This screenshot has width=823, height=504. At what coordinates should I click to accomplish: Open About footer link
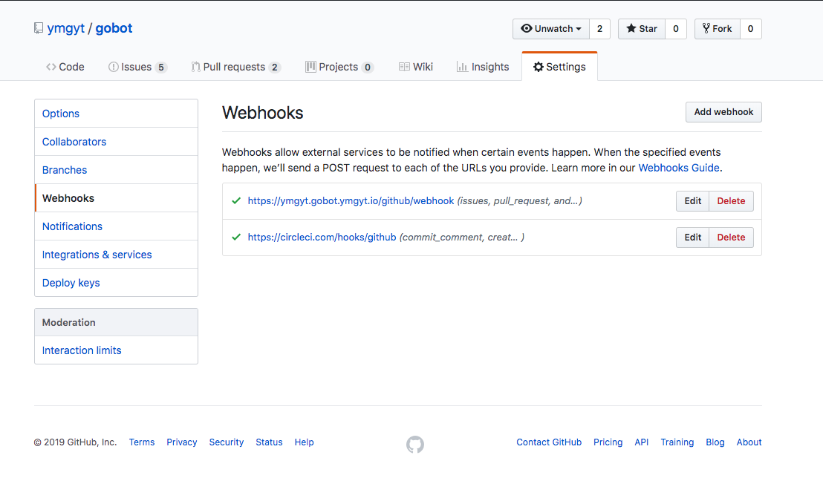tap(749, 442)
